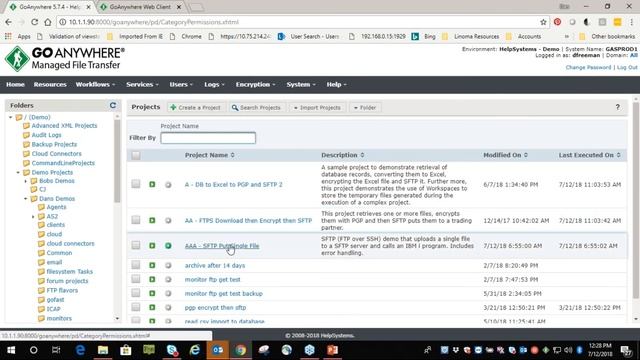640x360 pixels.
Task: Click the green run icon for A - DB to Excel project
Action: click(152, 184)
